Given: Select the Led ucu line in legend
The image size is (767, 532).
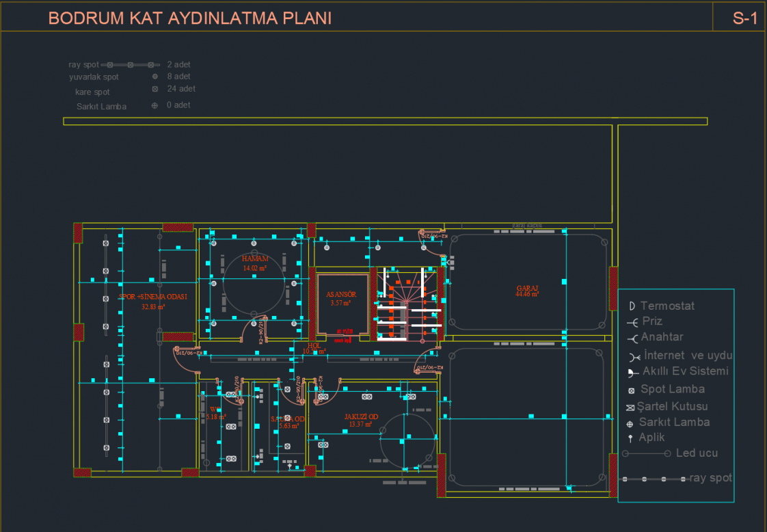Looking at the screenshot, I should [645, 454].
